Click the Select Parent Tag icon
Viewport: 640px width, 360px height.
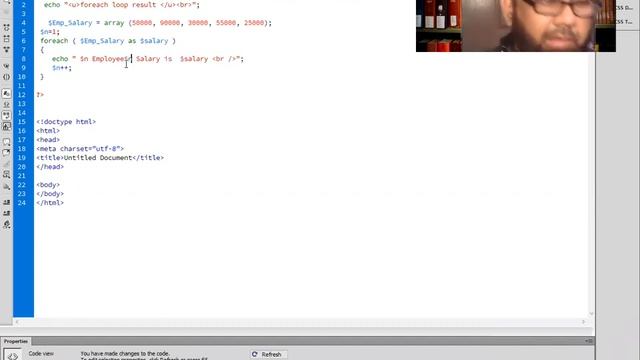[7, 65]
